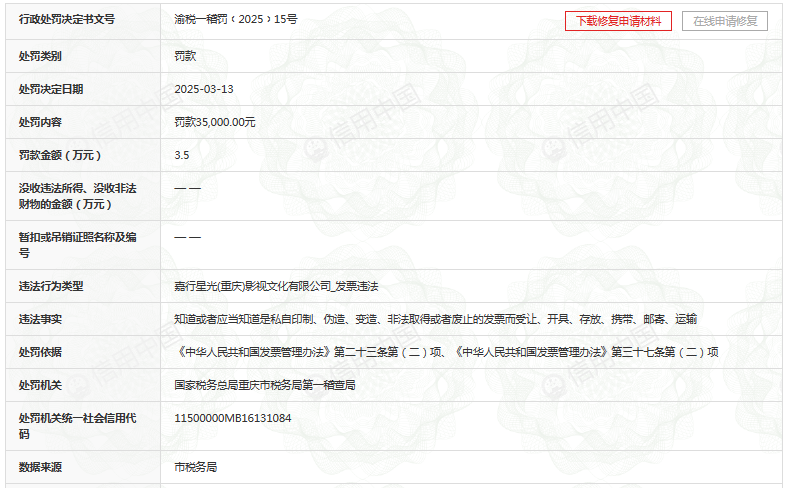Viewport: 786px width, 488px height.
Task: Click the 行政处罚决定书文号 row label
Action: [x=67, y=20]
